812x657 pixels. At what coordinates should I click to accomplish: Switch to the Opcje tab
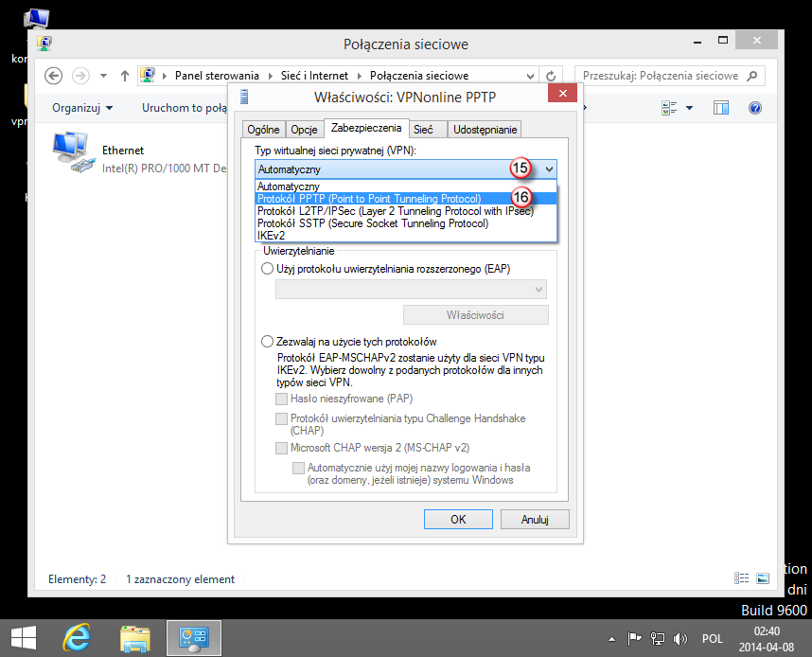(304, 130)
